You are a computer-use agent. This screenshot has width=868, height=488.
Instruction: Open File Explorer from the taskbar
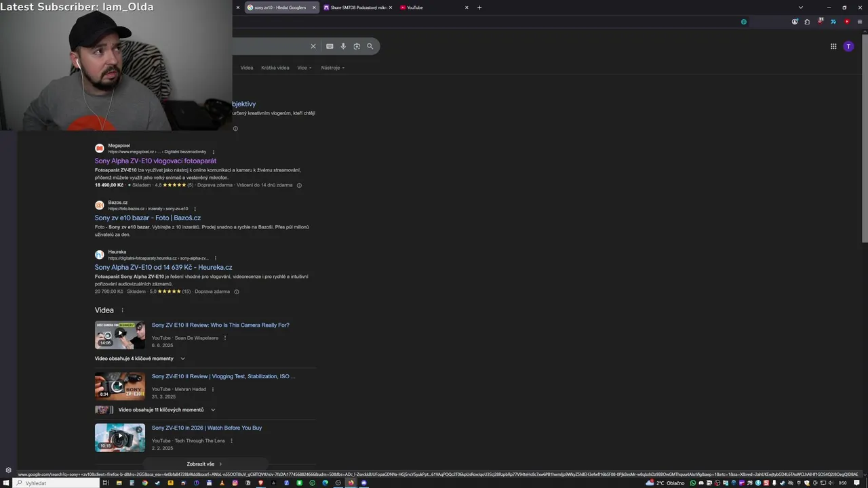[119, 483]
